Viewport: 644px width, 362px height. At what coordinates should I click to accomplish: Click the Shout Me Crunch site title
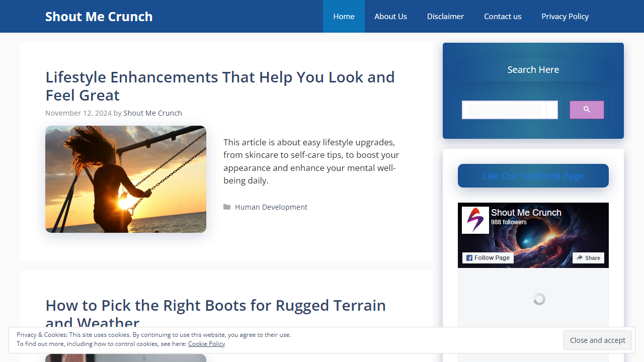[99, 17]
